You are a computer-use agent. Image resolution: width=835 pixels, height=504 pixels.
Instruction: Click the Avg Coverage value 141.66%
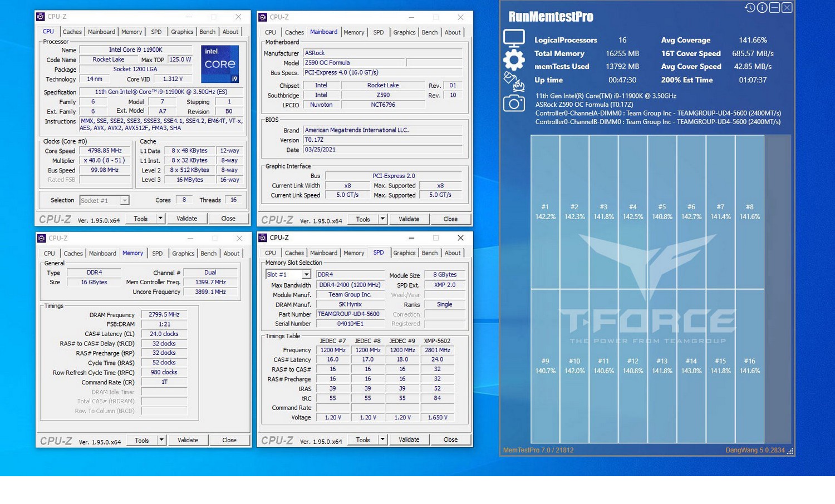point(753,40)
